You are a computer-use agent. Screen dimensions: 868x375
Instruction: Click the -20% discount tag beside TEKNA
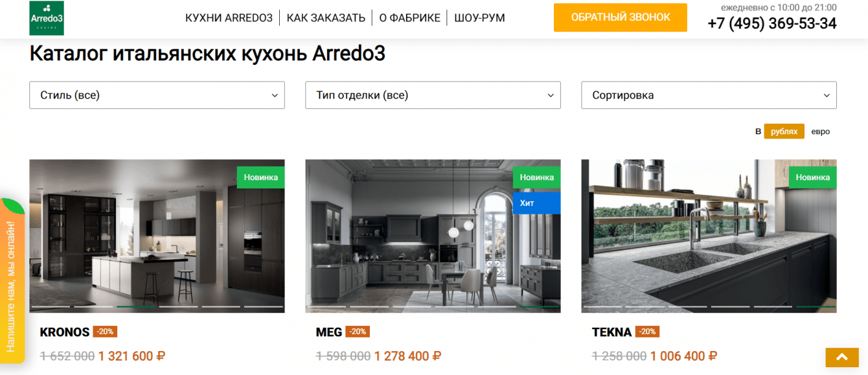point(647,332)
